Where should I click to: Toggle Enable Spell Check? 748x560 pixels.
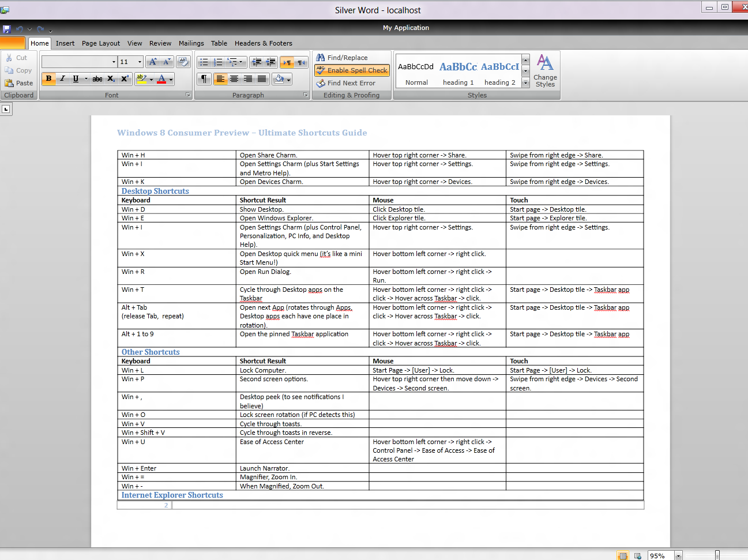click(352, 70)
